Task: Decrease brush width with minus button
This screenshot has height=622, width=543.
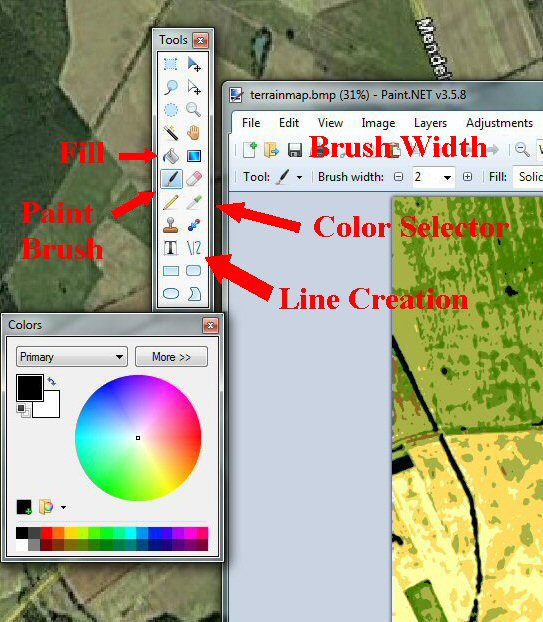Action: pos(398,177)
